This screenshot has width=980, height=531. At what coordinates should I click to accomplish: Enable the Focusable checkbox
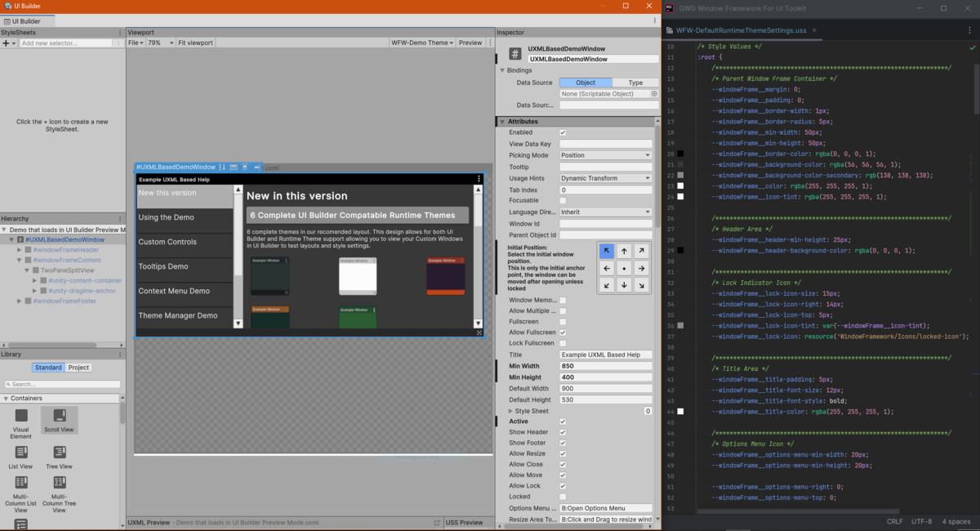tap(563, 201)
